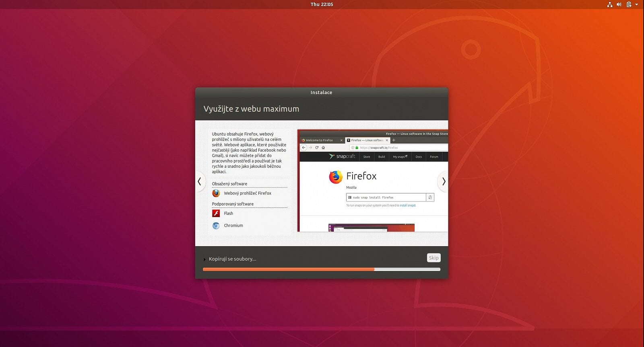Click the Skip button

click(433, 258)
